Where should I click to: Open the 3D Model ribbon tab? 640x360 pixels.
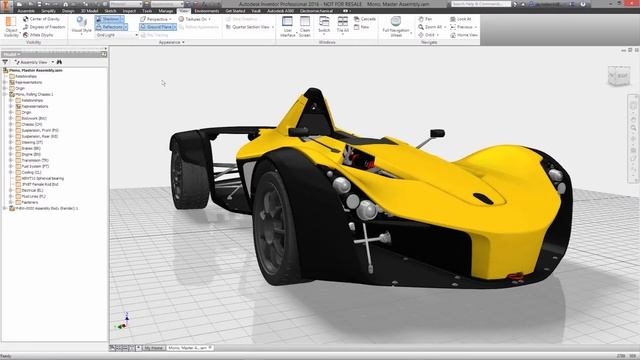pos(89,11)
